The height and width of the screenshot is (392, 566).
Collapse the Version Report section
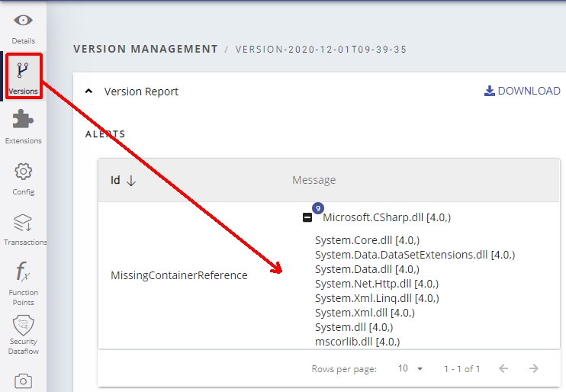coord(88,92)
